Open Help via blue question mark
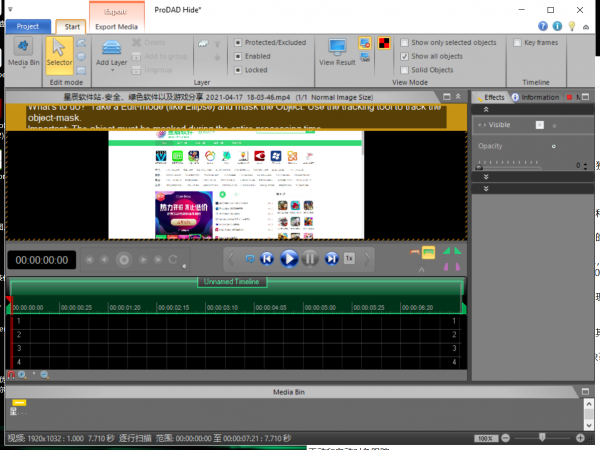The height and width of the screenshot is (450, 600). coord(543,26)
